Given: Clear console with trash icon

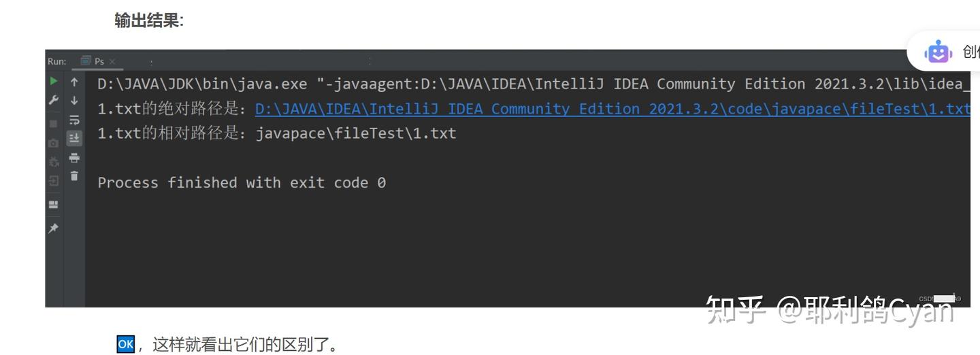Looking at the screenshot, I should pos(74,176).
